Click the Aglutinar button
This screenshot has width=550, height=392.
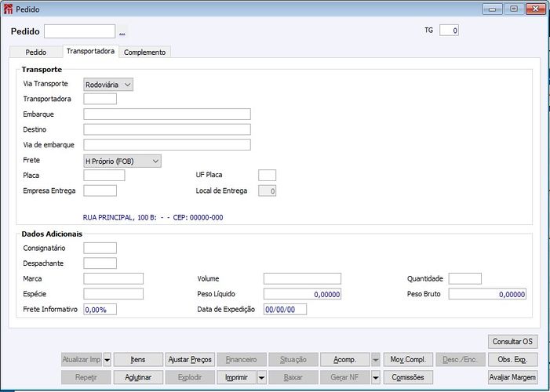pos(138,378)
